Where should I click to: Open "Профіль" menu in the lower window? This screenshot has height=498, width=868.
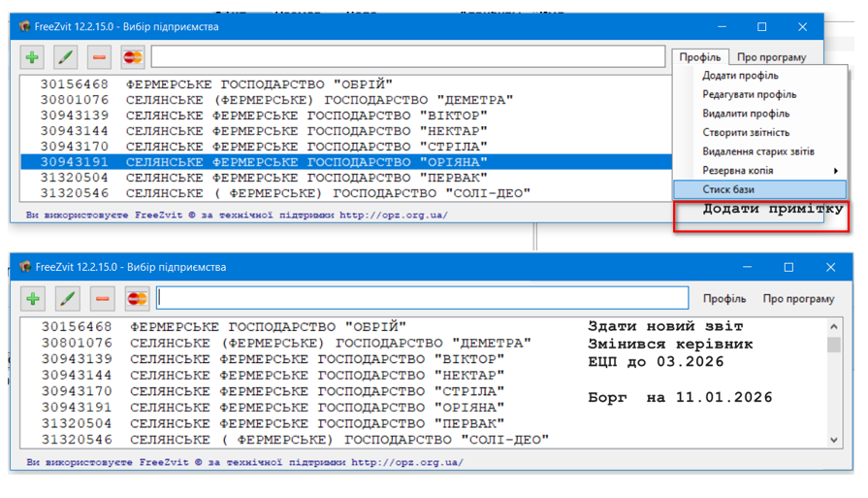pyautogui.click(x=724, y=299)
